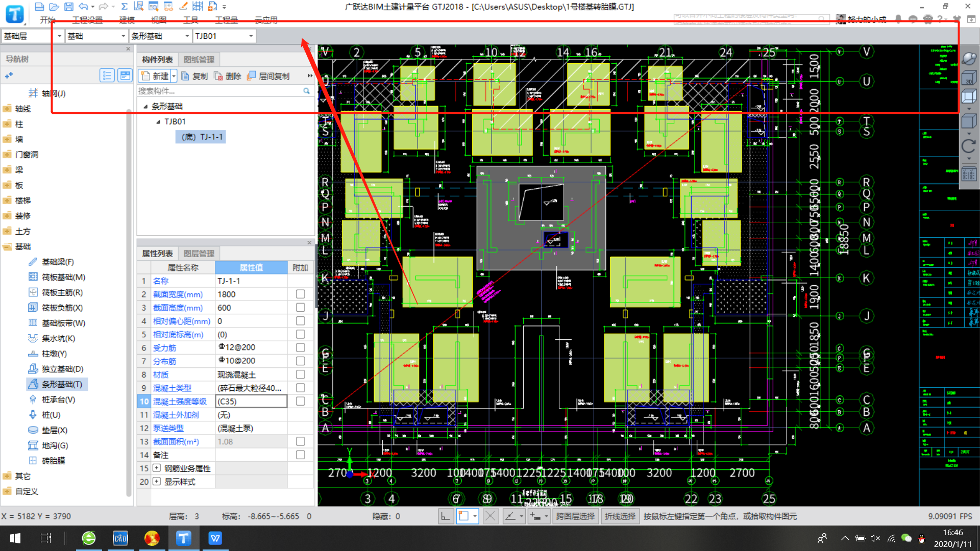Click the panel view icon in navigation tree
The width and height of the screenshot is (980, 551).
[x=125, y=76]
